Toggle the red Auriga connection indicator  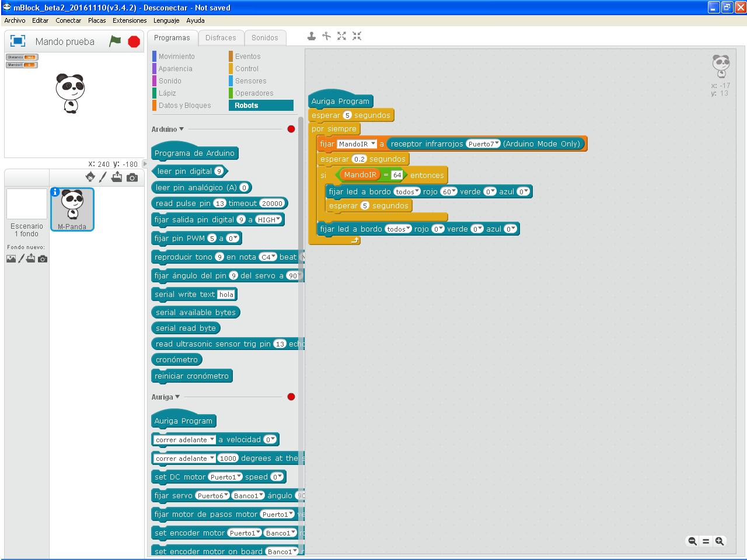(x=291, y=397)
